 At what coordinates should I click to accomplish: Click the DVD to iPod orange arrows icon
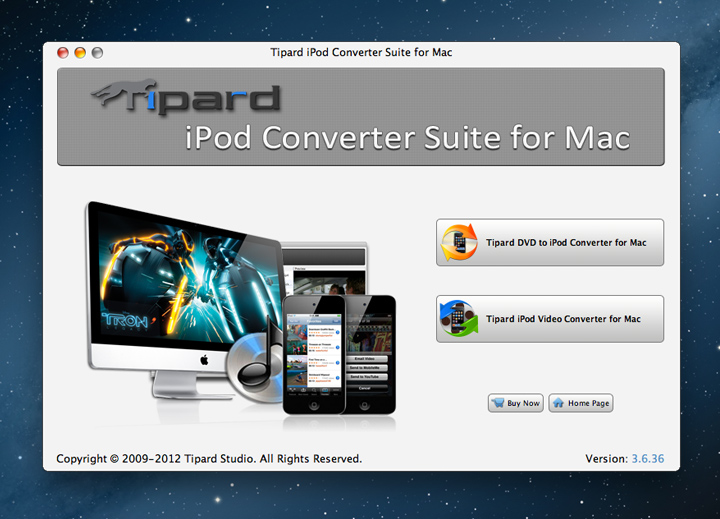pyautogui.click(x=459, y=242)
